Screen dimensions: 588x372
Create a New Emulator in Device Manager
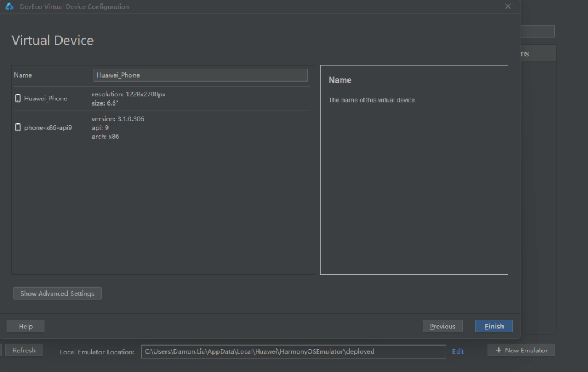pos(521,350)
